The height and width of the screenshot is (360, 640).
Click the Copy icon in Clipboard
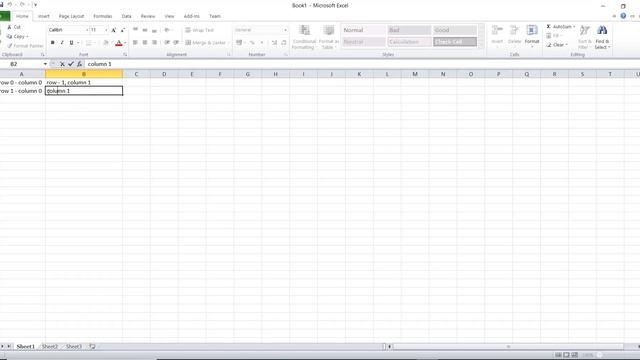pyautogui.click(x=10, y=36)
